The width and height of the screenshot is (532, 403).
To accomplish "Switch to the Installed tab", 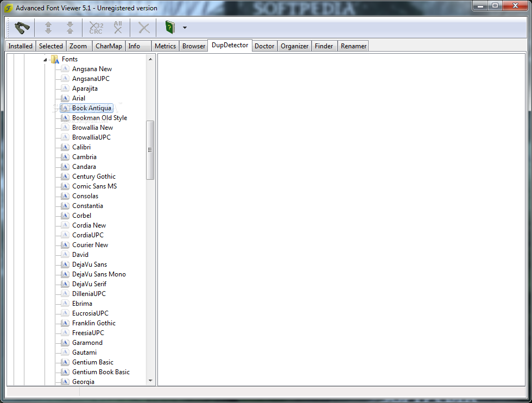I will coord(21,46).
